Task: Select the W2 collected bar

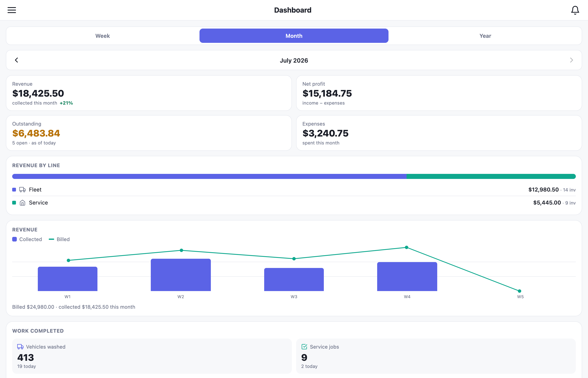Action: (x=181, y=275)
